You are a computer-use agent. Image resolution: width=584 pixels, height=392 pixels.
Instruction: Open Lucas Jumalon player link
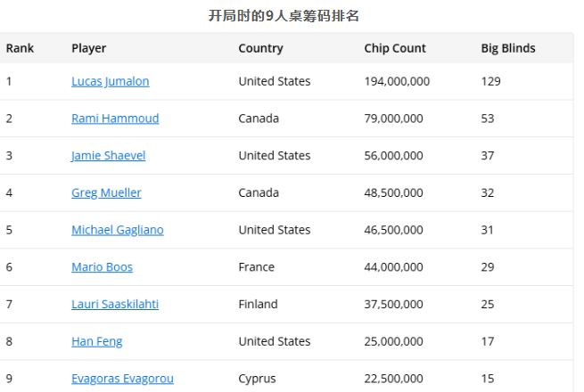(111, 81)
